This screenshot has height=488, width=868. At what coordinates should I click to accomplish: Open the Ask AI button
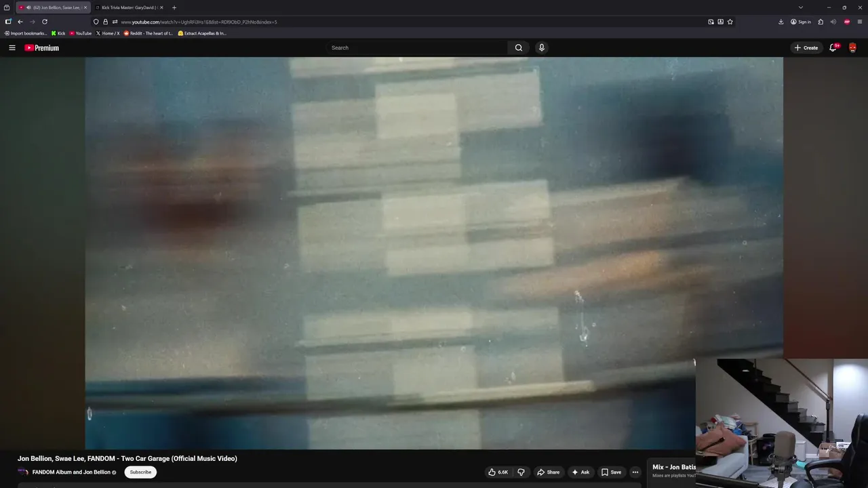[580, 472]
